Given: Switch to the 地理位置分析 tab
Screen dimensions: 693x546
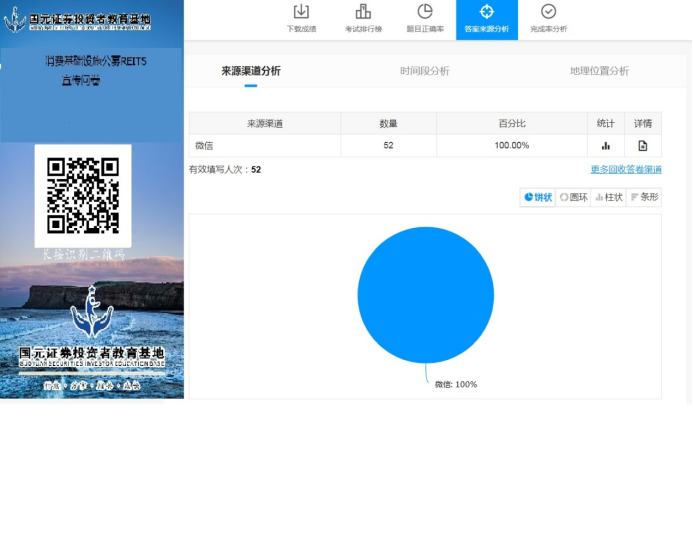Looking at the screenshot, I should (599, 71).
